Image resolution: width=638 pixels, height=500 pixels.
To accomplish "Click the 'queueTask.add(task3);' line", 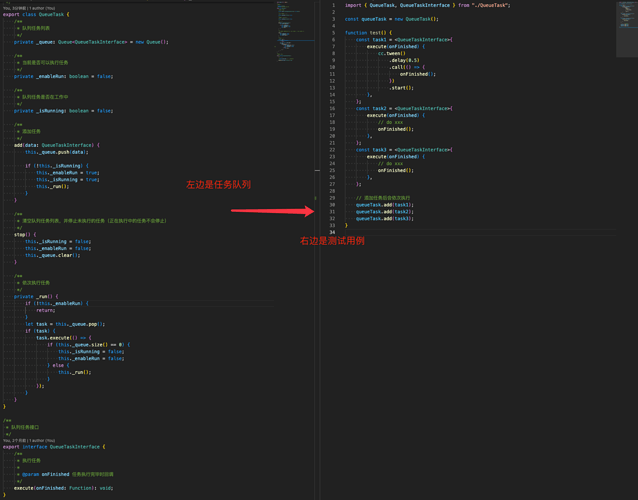I will pyautogui.click(x=385, y=218).
